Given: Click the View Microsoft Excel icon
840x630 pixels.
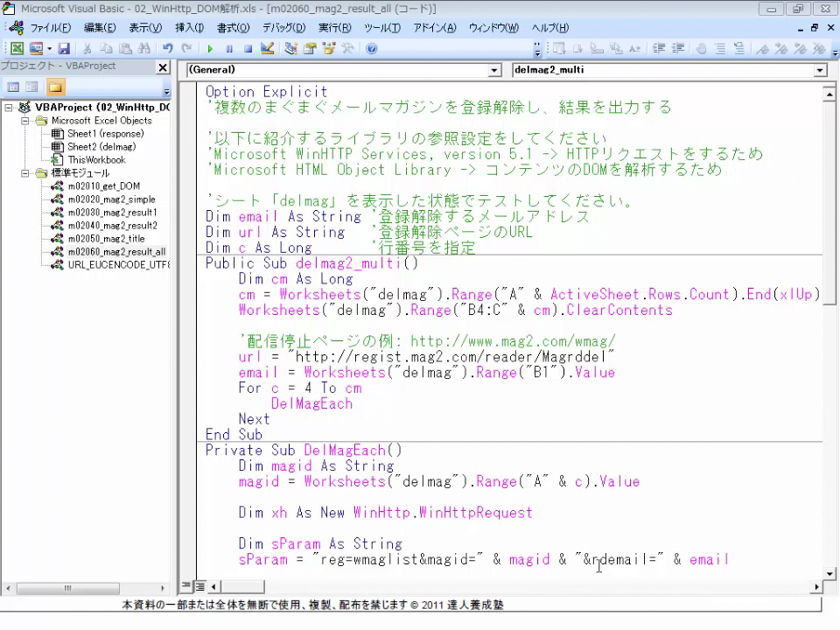Looking at the screenshot, I should pos(17,49).
